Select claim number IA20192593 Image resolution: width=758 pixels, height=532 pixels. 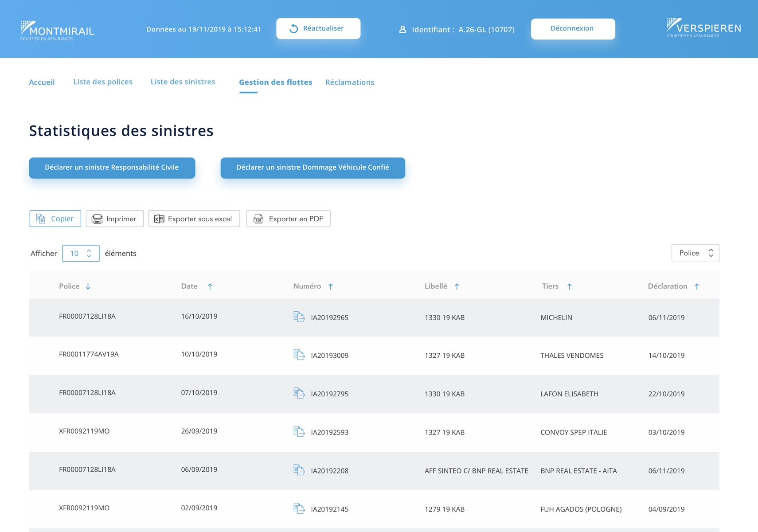[x=330, y=432]
